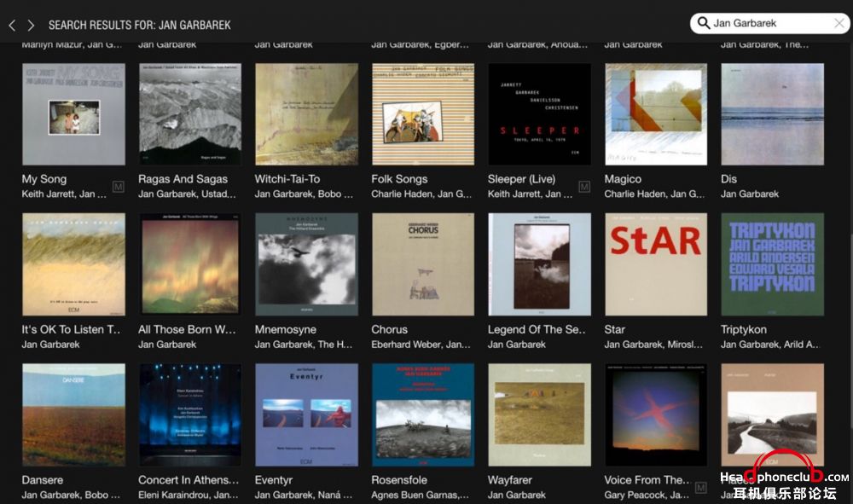The height and width of the screenshot is (504, 853).
Task: Open the Ragas And Sagas album cover
Action: tap(190, 114)
